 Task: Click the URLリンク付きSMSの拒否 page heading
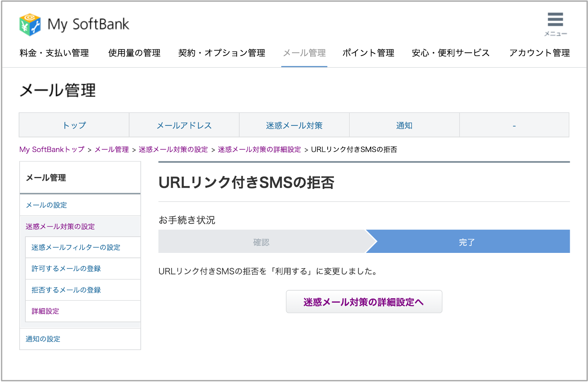247,182
